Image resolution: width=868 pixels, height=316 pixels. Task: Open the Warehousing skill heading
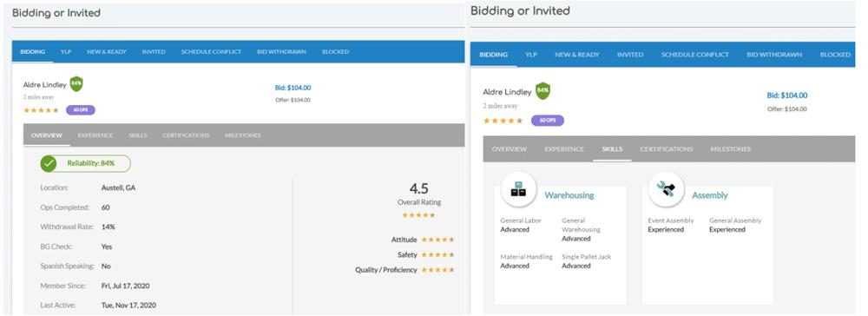pyautogui.click(x=569, y=195)
